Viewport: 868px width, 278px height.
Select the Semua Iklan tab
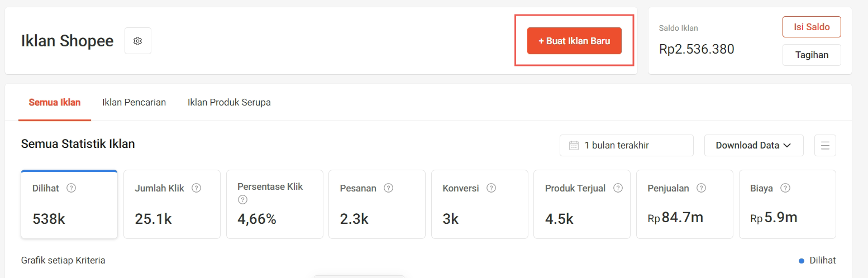coord(55,102)
